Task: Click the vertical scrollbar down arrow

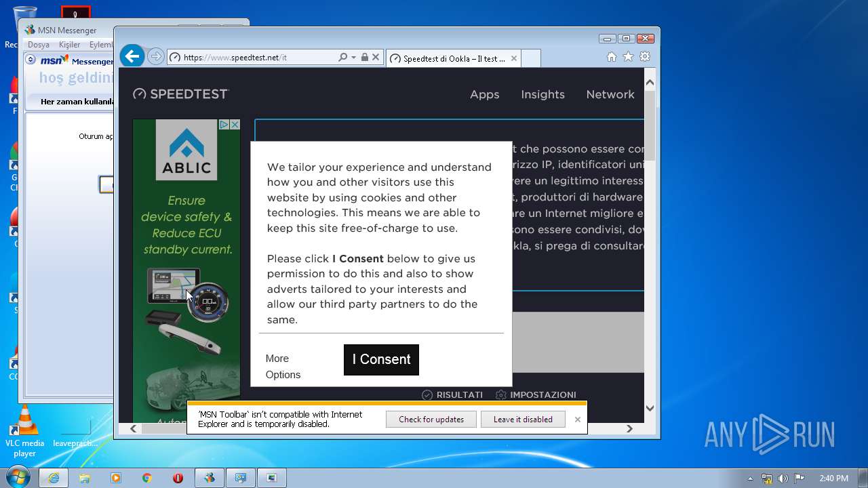Action: [x=650, y=408]
